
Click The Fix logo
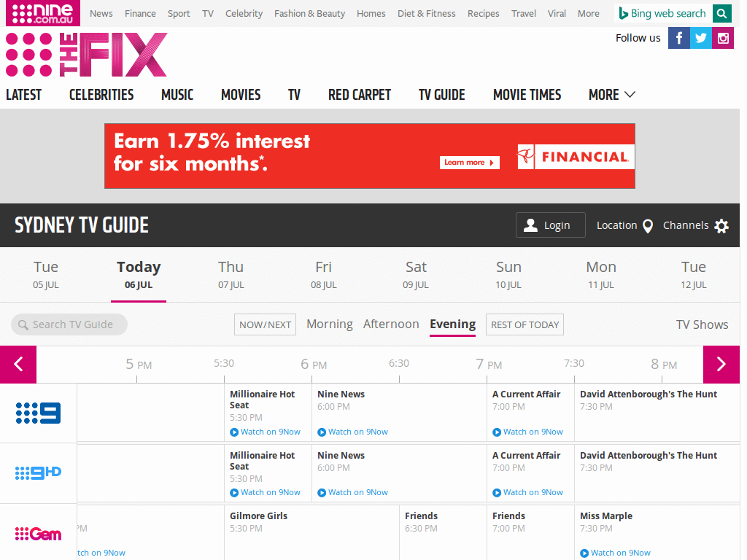(x=87, y=54)
